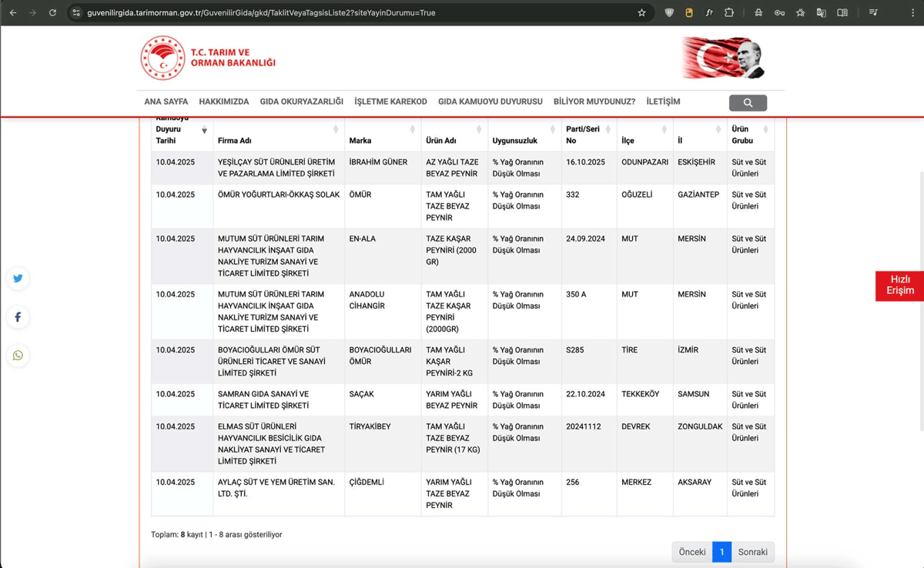Open the incognito hat icon
Viewport: 924px width, 568px height.
758,12
